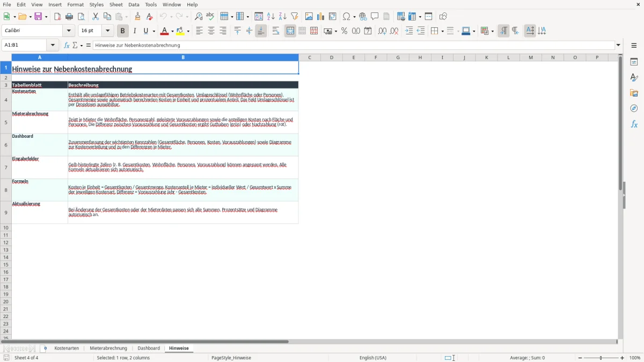Activate Clone Formatting paintbrush
The height and width of the screenshot is (362, 644).
coord(137,17)
